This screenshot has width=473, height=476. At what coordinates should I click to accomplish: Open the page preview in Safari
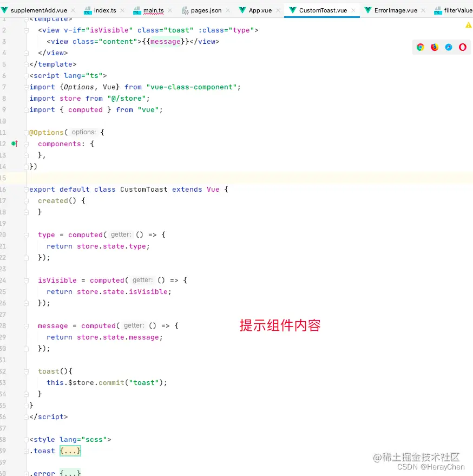click(449, 47)
